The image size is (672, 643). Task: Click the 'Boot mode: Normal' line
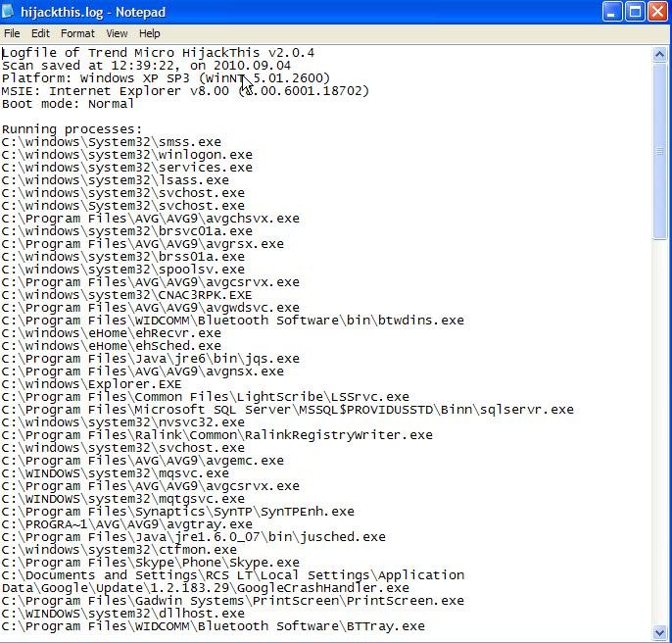[68, 104]
